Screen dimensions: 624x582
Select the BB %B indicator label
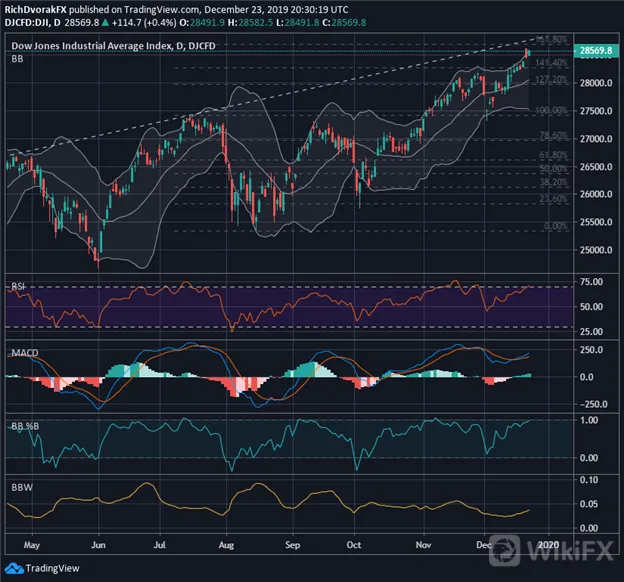pyautogui.click(x=25, y=426)
